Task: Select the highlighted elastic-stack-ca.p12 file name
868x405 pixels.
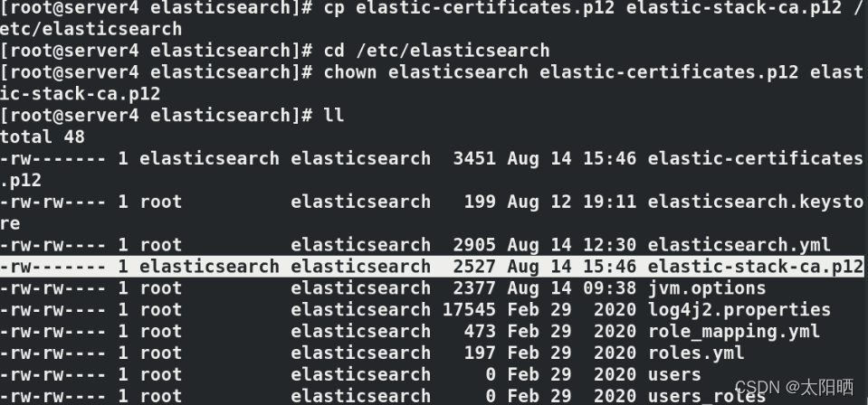Action: (x=756, y=266)
